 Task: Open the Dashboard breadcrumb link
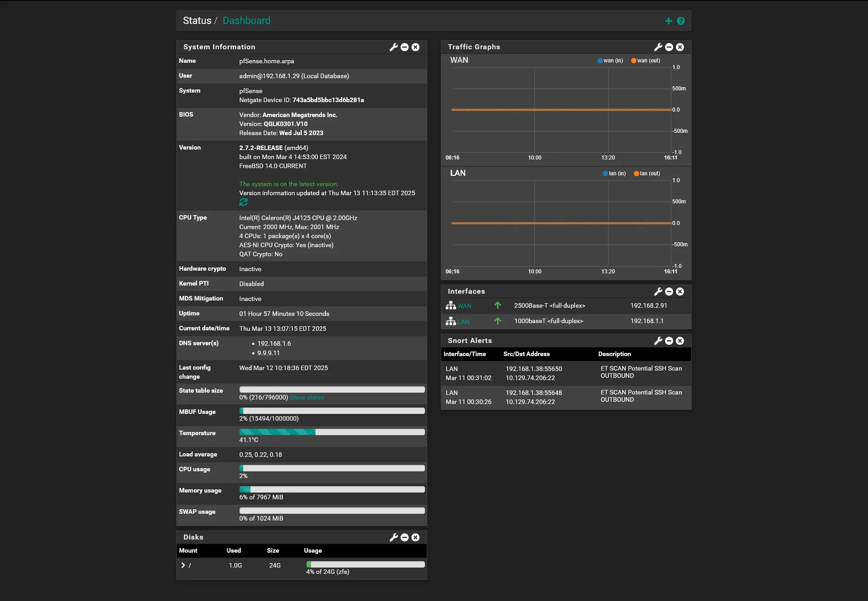pyautogui.click(x=246, y=21)
